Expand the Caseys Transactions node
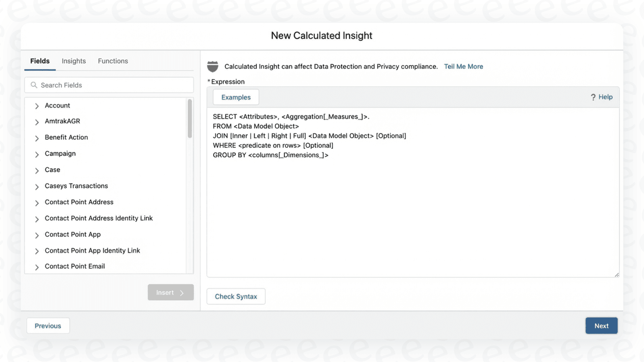644x362 pixels. coord(36,187)
